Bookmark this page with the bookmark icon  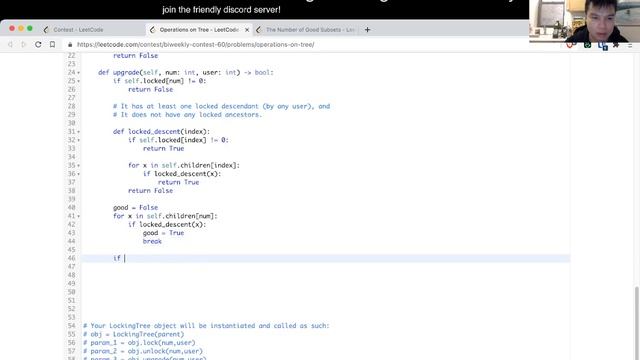52,44
